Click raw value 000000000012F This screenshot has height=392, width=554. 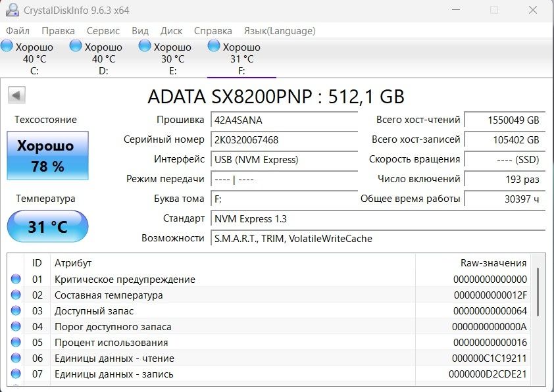pos(490,295)
